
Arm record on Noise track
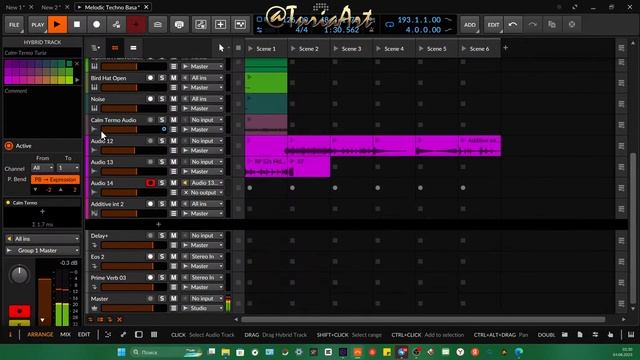[150, 99]
